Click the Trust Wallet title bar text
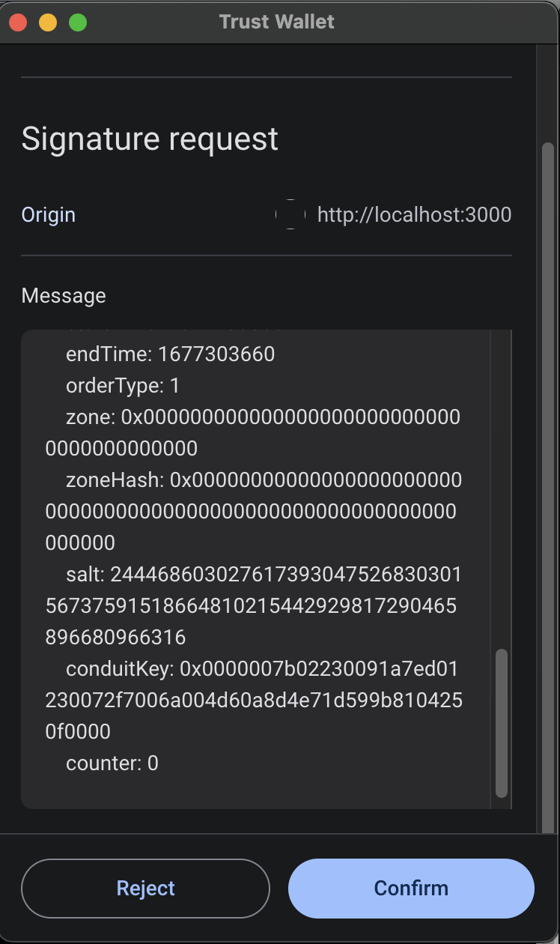 point(277,22)
